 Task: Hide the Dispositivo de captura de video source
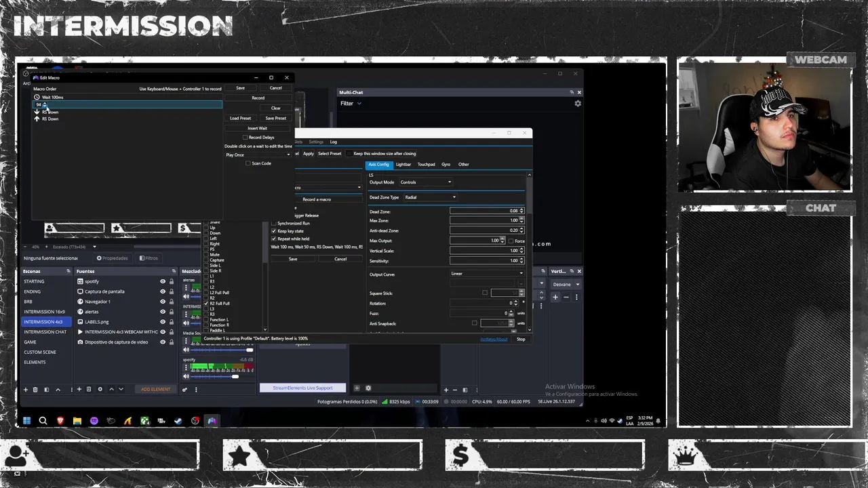coord(163,342)
